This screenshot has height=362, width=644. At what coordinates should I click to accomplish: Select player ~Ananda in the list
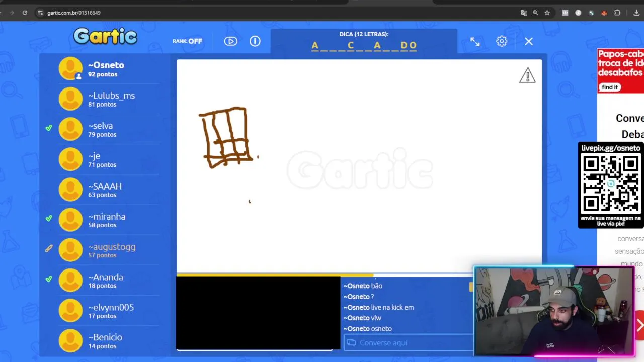pos(109,281)
